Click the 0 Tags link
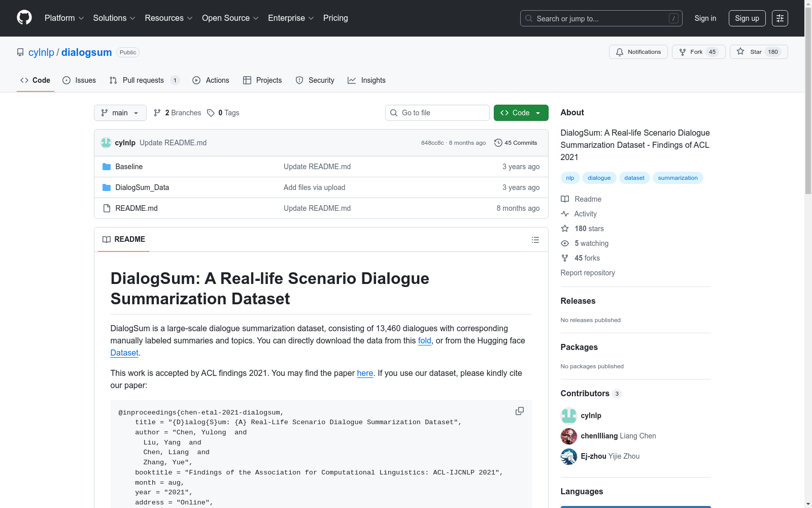 [x=223, y=113]
